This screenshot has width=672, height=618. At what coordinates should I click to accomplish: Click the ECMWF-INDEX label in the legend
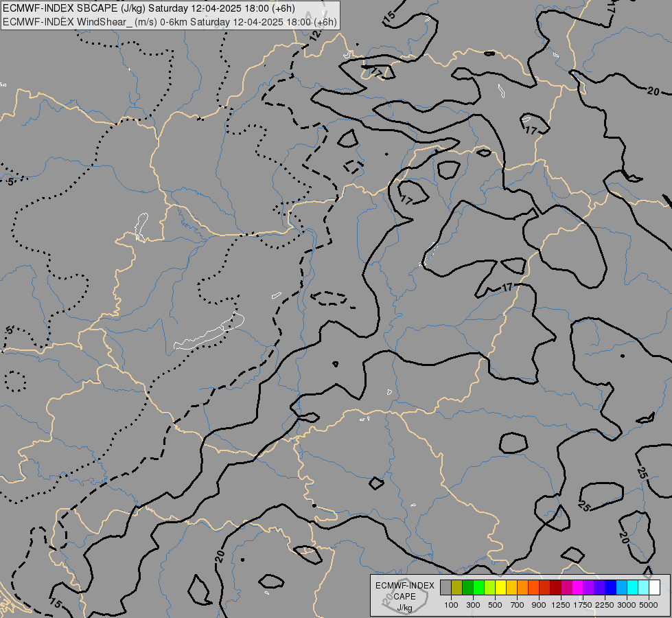[x=404, y=586]
